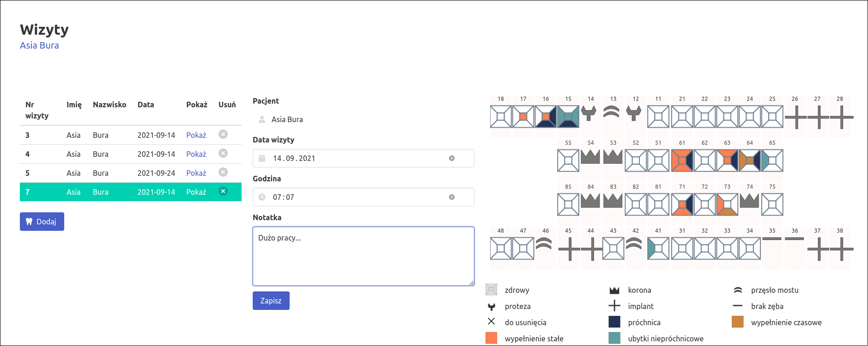Screen dimensions: 868x346
Task: Open the Asia Bura patient link
Action: click(x=39, y=45)
